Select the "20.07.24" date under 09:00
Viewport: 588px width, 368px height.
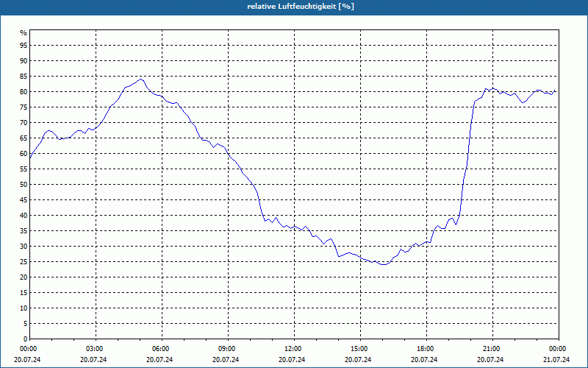point(226,360)
